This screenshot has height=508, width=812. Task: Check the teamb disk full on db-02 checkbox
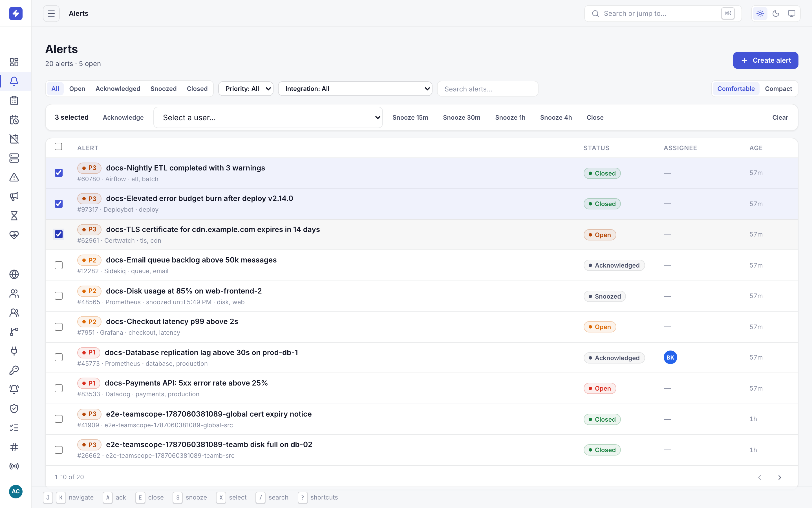tap(59, 450)
